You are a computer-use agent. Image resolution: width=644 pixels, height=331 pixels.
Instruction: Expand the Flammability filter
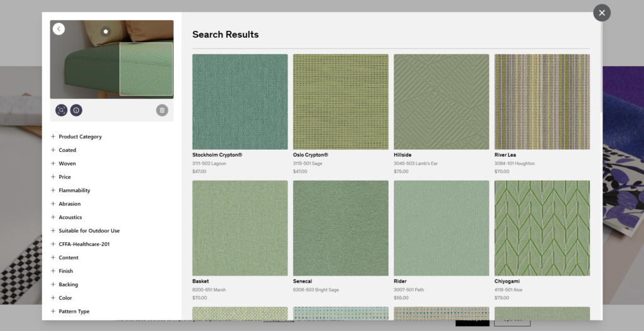[70, 191]
